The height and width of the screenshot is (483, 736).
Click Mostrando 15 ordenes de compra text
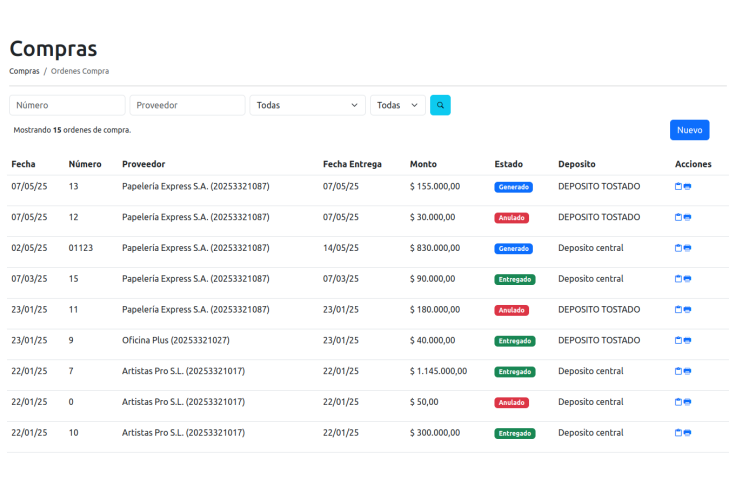pyautogui.click(x=72, y=130)
